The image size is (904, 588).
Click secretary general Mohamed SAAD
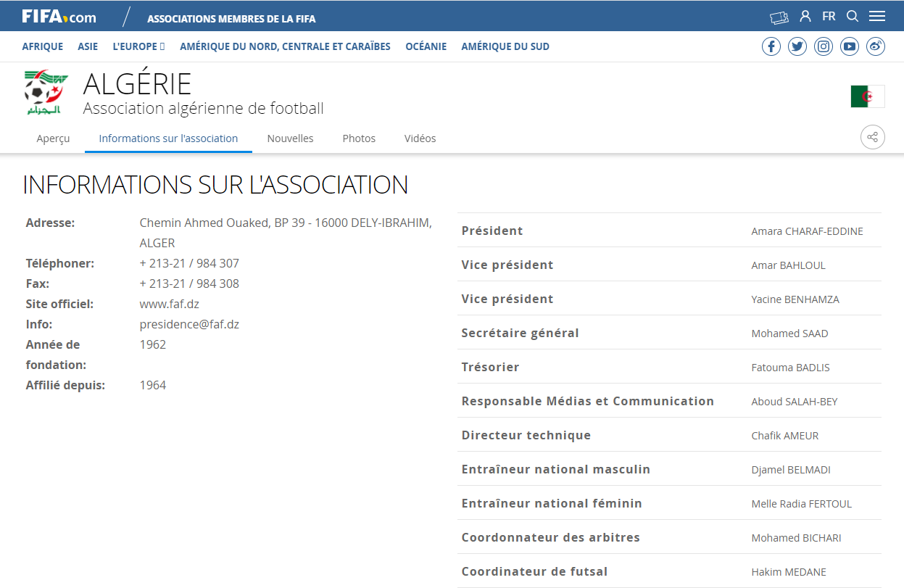click(x=789, y=334)
